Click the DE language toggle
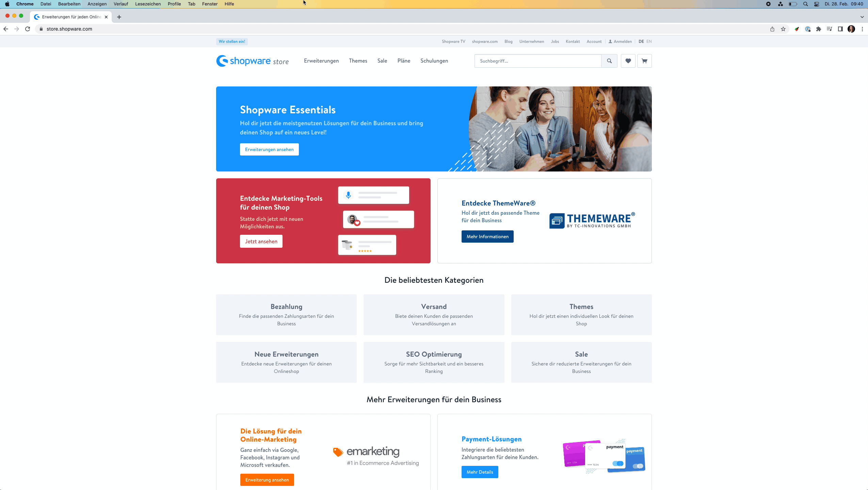Image resolution: width=868 pixels, height=490 pixels. coord(641,40)
